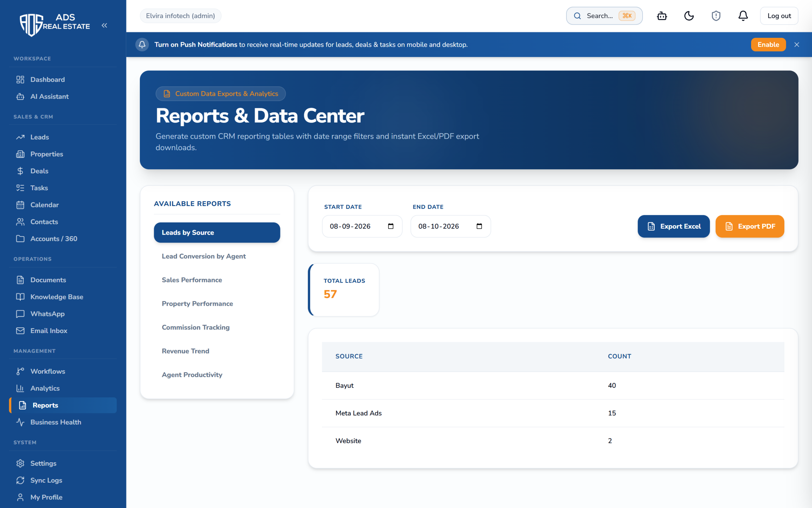Screen dimensions: 812x508
Task: Click the Documents file icon
Action: tap(20, 280)
